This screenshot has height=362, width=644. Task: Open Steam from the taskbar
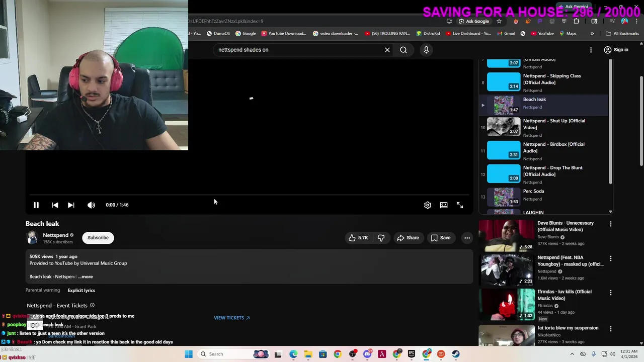455,354
